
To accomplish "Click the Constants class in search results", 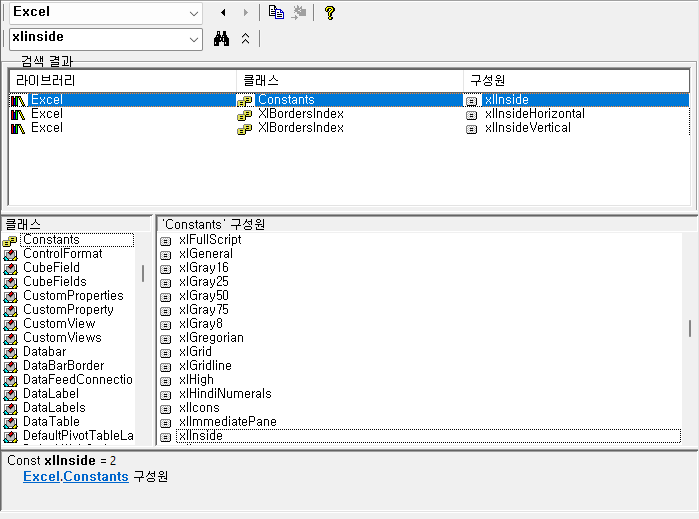I will click(x=286, y=99).
